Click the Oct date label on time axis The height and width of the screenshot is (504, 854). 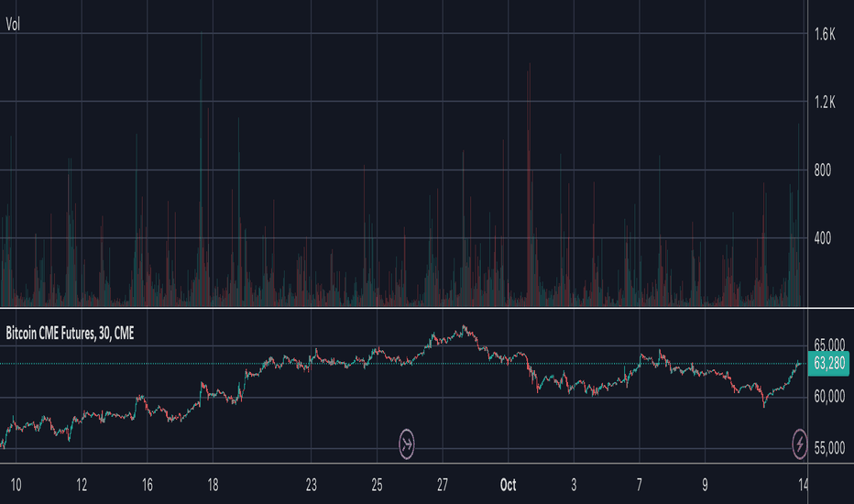point(508,485)
